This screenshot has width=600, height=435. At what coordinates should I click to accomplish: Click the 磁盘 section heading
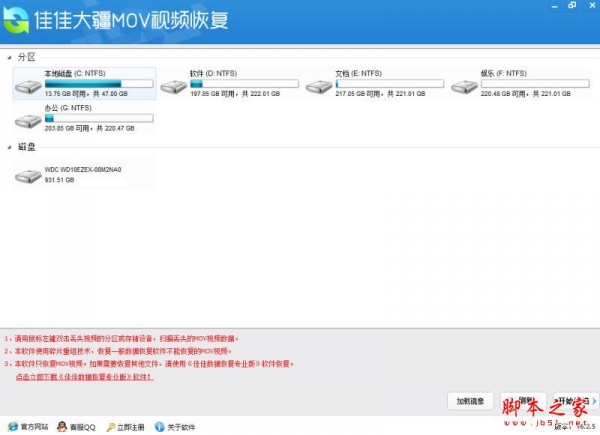[26, 147]
